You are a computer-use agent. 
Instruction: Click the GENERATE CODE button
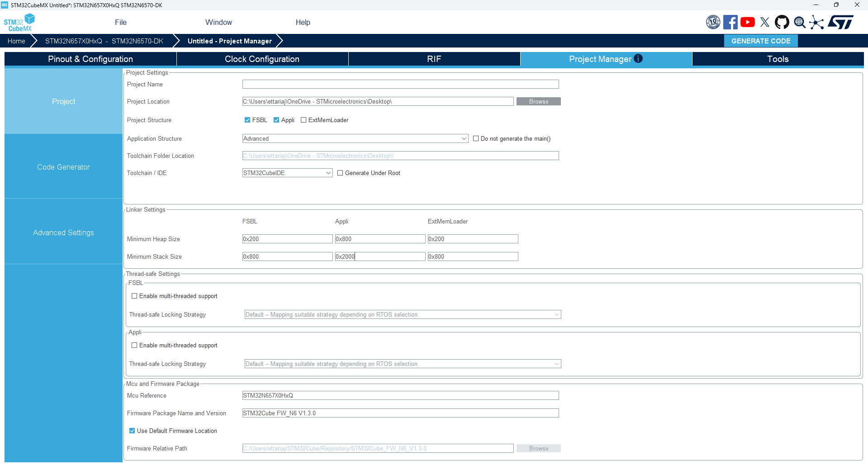click(761, 41)
